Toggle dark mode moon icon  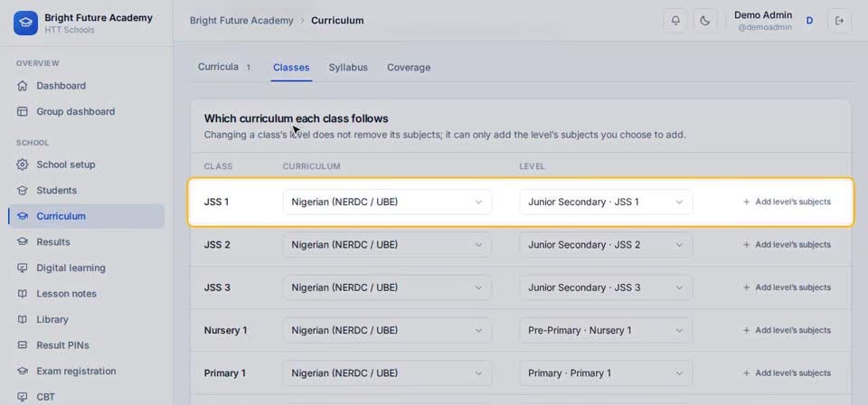(x=704, y=21)
